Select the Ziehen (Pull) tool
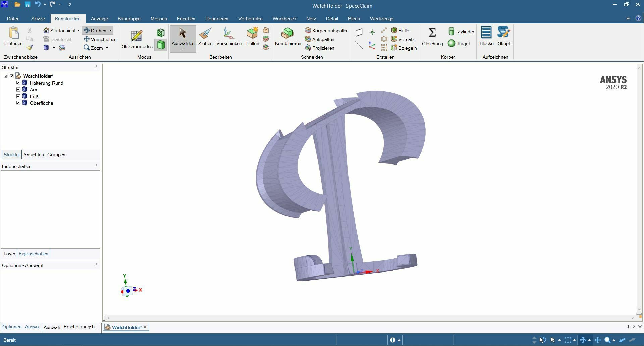 pos(205,37)
